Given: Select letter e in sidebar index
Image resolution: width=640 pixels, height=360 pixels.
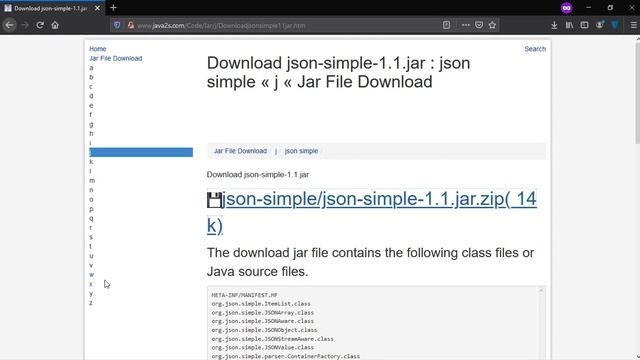Looking at the screenshot, I should [91, 105].
